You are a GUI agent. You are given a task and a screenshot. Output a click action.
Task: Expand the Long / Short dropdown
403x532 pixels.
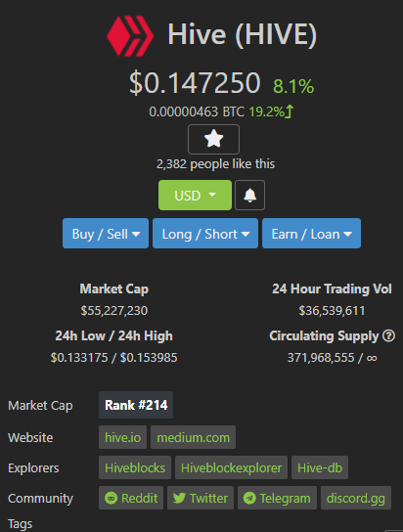coord(205,234)
